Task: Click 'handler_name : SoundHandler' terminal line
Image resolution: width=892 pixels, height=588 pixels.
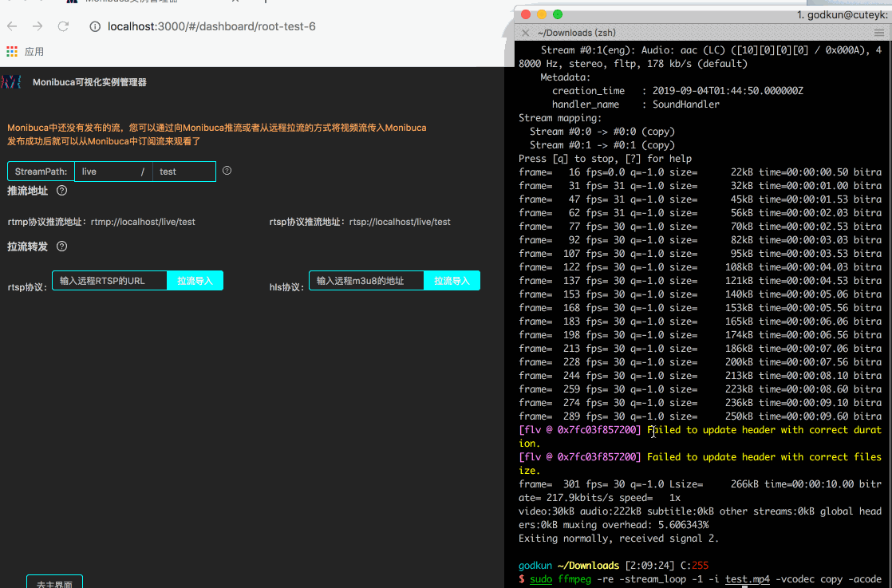Action: [x=635, y=105]
